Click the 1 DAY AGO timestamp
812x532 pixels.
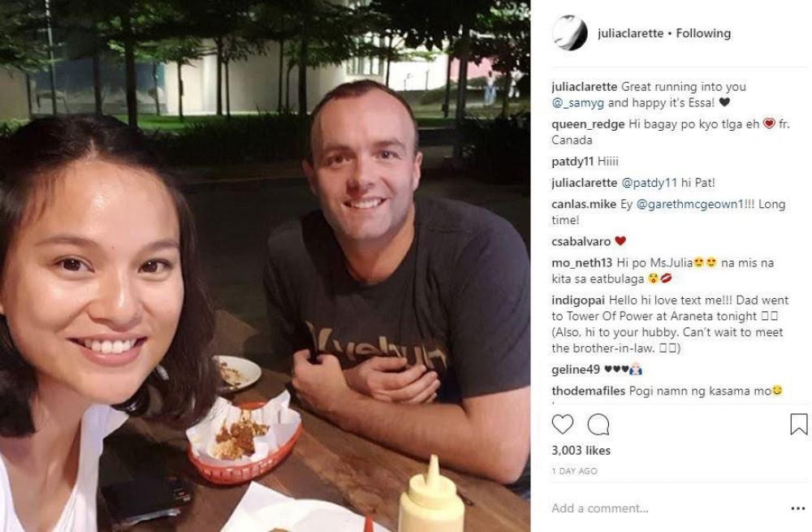click(574, 471)
